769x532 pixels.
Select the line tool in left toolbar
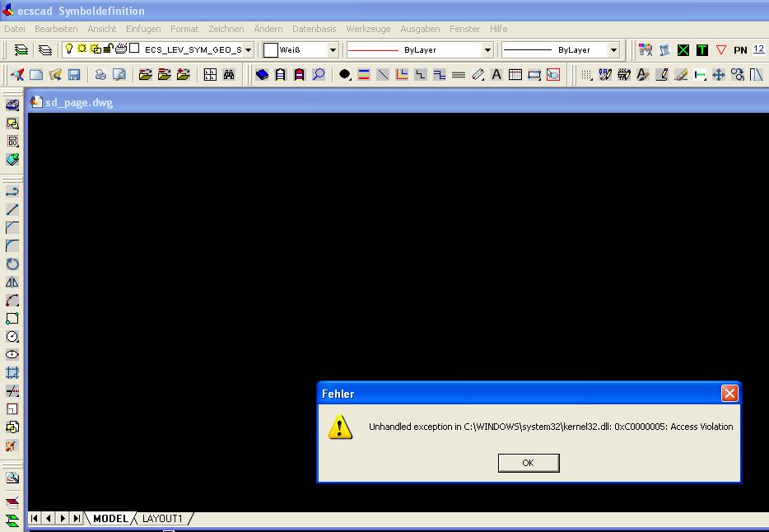[12, 209]
